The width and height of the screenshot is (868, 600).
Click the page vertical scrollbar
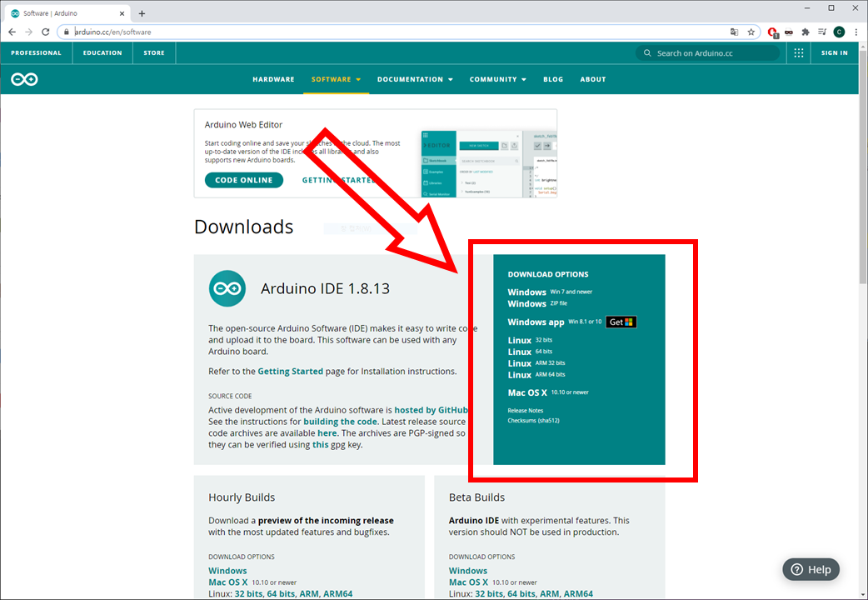pos(863,169)
